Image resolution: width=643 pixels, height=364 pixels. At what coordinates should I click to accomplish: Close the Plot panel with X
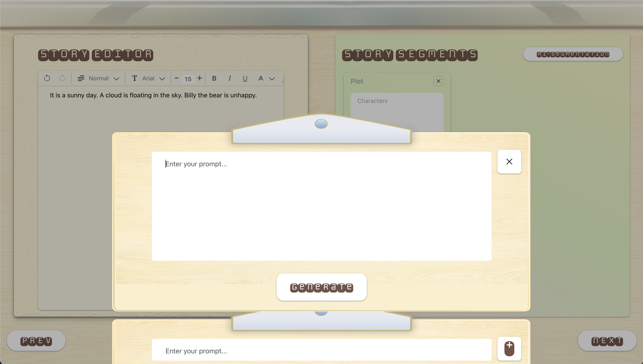[439, 81]
